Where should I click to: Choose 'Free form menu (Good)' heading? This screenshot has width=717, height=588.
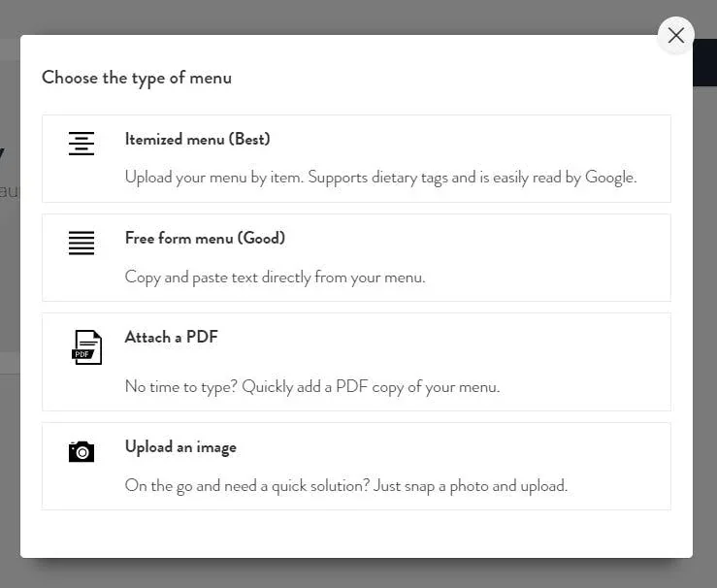pyautogui.click(x=205, y=239)
